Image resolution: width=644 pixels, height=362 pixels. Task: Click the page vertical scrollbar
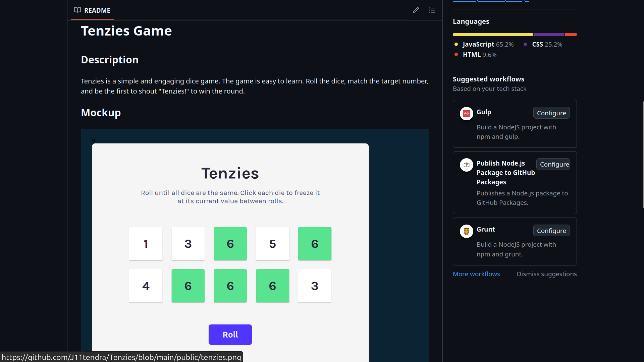(x=643, y=154)
